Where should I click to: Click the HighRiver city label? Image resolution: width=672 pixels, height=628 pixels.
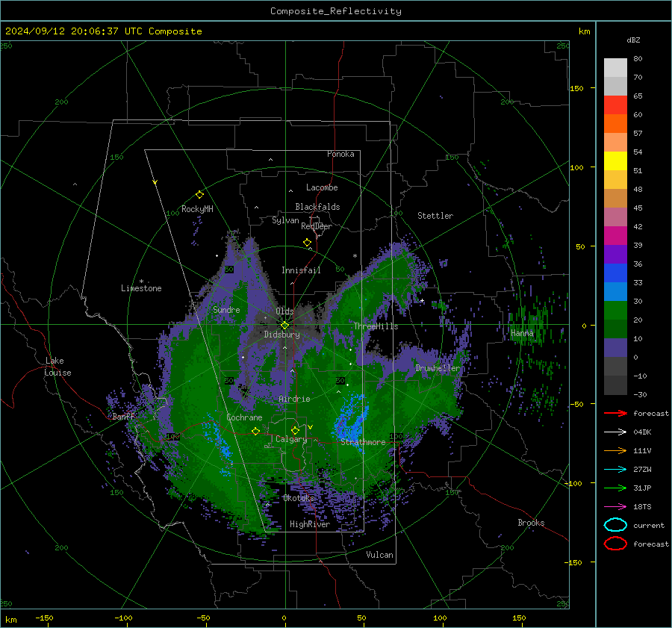point(310,524)
